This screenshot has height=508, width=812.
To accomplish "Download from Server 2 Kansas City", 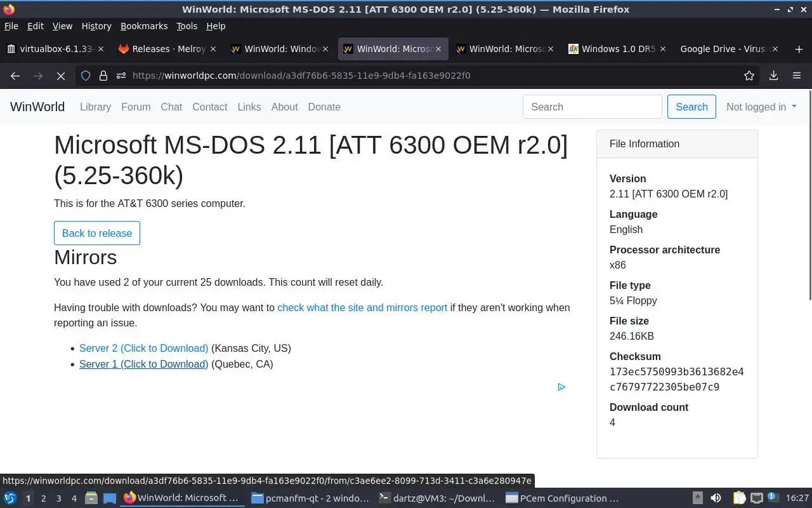I will coord(143,348).
